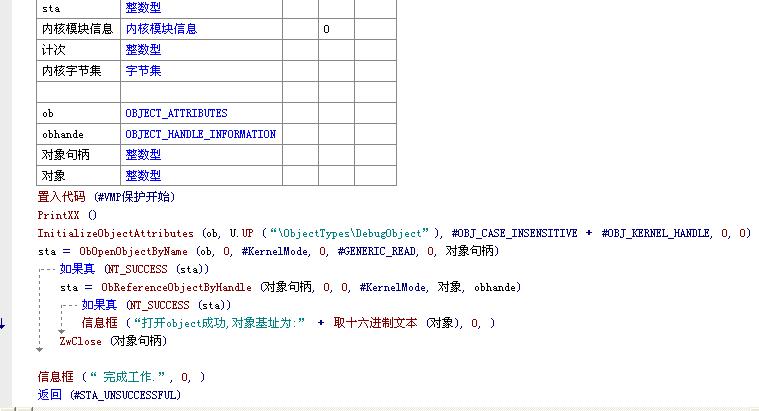Select the variable name cell "sta"

[78, 8]
